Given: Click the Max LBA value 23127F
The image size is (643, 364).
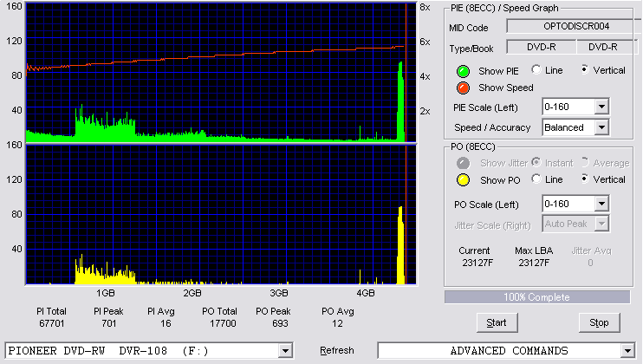Looking at the screenshot, I should [534, 263].
